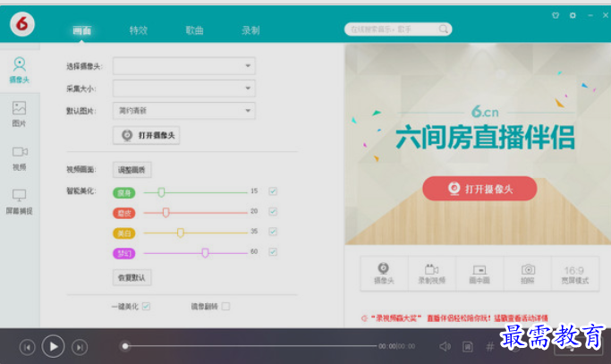The image size is (611, 364).
Task: Skip to next track
Action: [80, 347]
